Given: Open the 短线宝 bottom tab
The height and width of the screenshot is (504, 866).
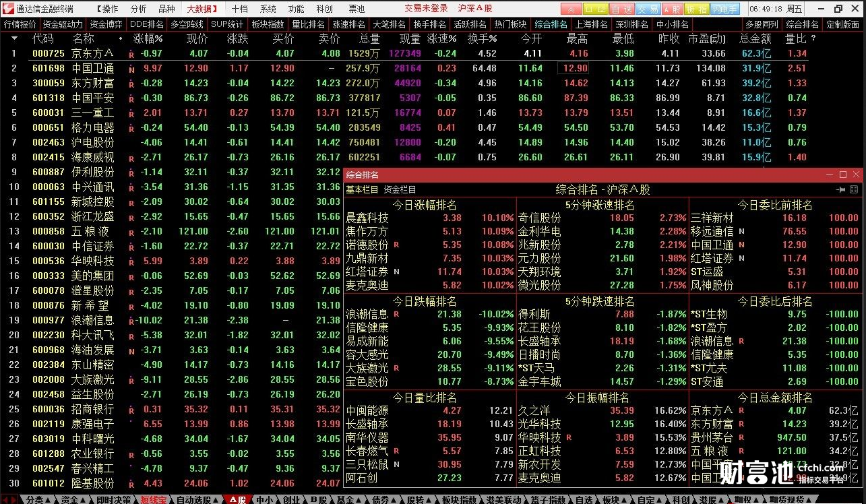Looking at the screenshot, I should (153, 499).
